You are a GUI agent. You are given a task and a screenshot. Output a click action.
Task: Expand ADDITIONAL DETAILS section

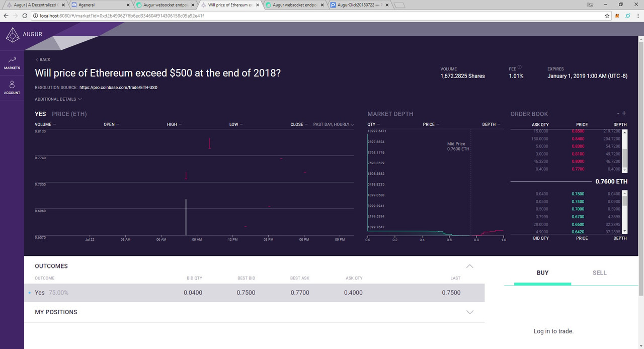click(58, 99)
